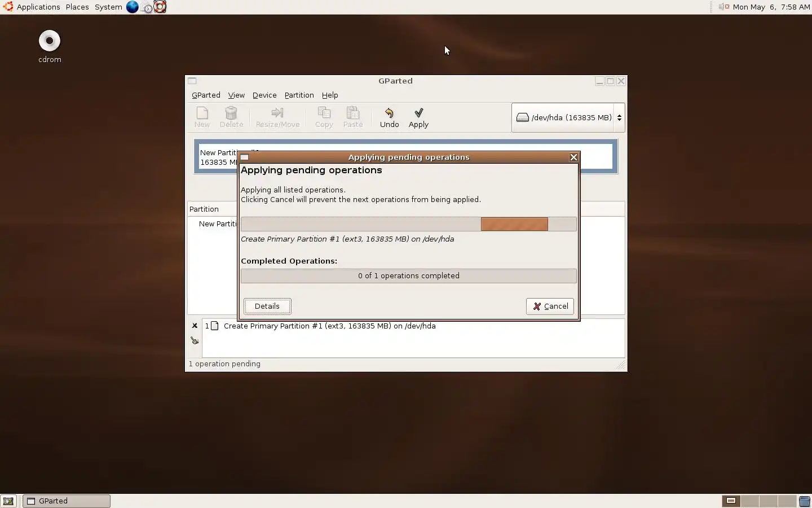Open the GParted menu
Image resolution: width=812 pixels, height=508 pixels.
tap(206, 95)
